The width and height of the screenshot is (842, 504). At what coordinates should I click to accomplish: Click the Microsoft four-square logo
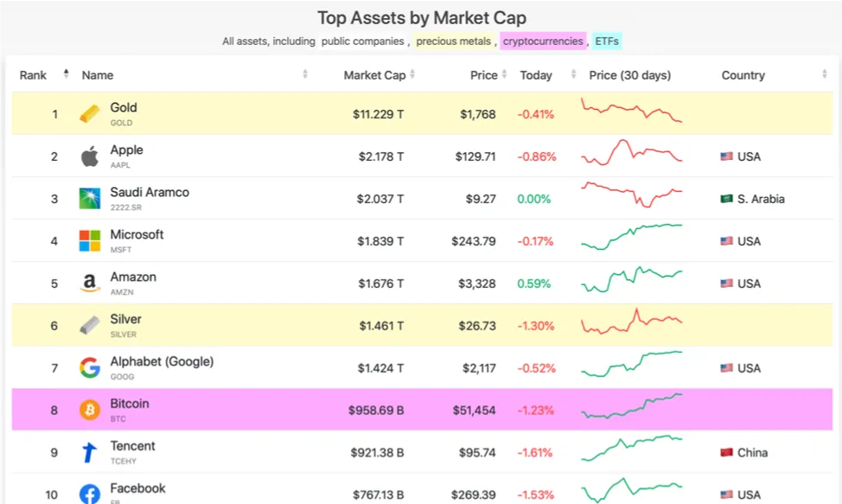(x=90, y=241)
